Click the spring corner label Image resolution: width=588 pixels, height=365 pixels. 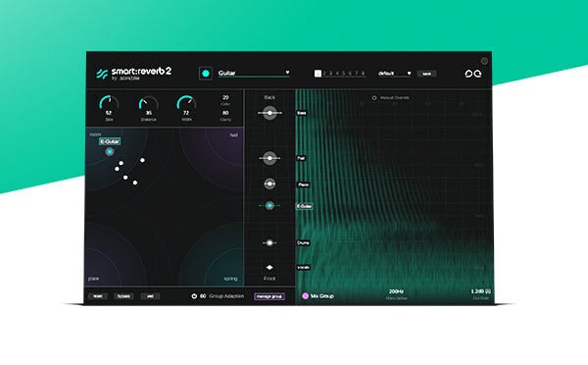230,279
